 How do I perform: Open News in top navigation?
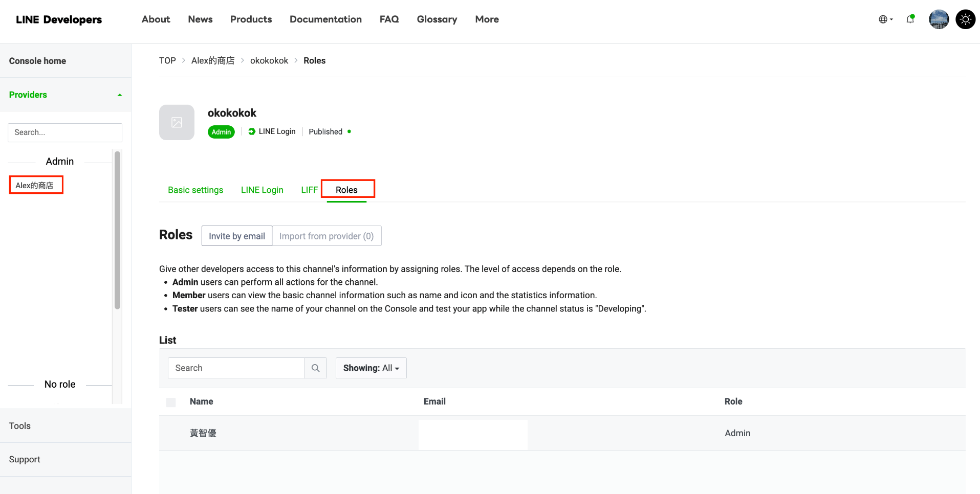[200, 19]
